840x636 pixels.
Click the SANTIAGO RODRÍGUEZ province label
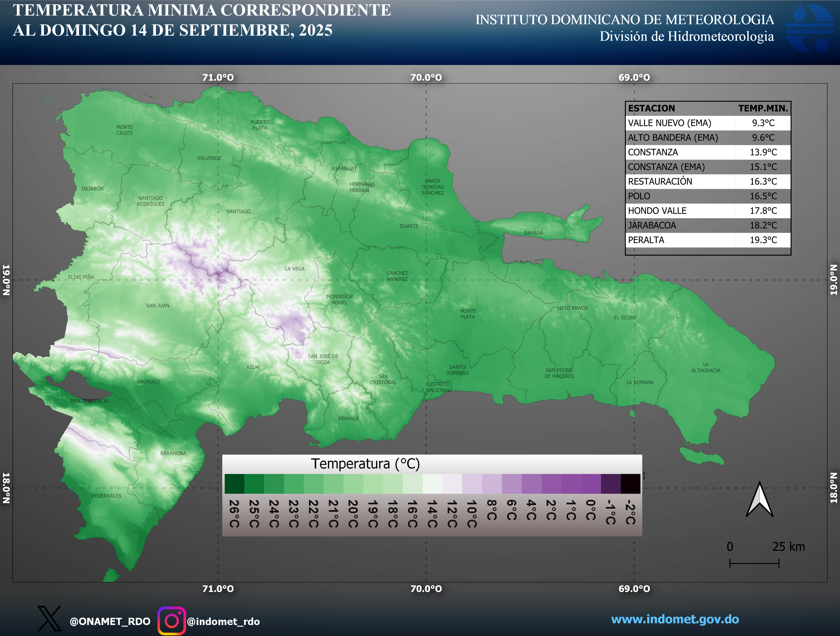coord(151,201)
